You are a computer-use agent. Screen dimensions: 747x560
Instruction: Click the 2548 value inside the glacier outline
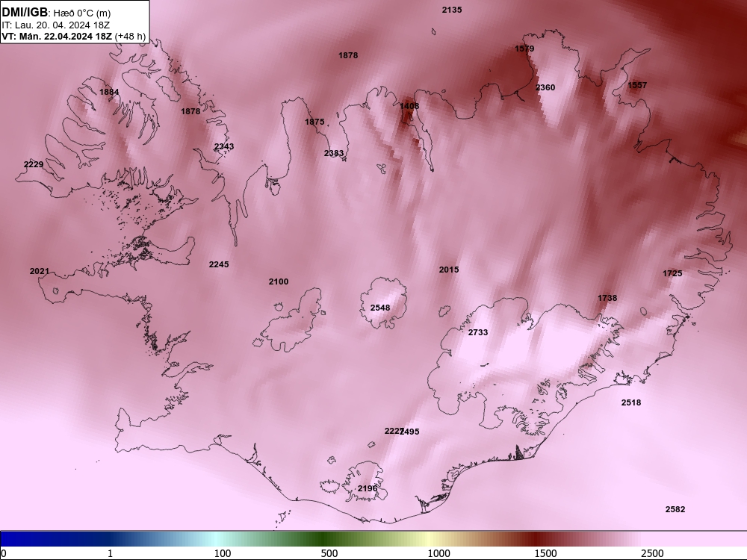[x=379, y=308]
